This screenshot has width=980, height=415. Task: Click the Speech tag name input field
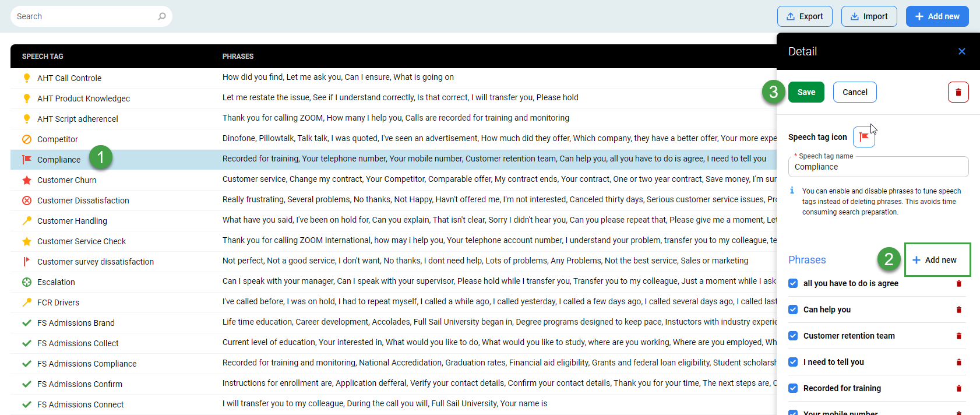[877, 167]
